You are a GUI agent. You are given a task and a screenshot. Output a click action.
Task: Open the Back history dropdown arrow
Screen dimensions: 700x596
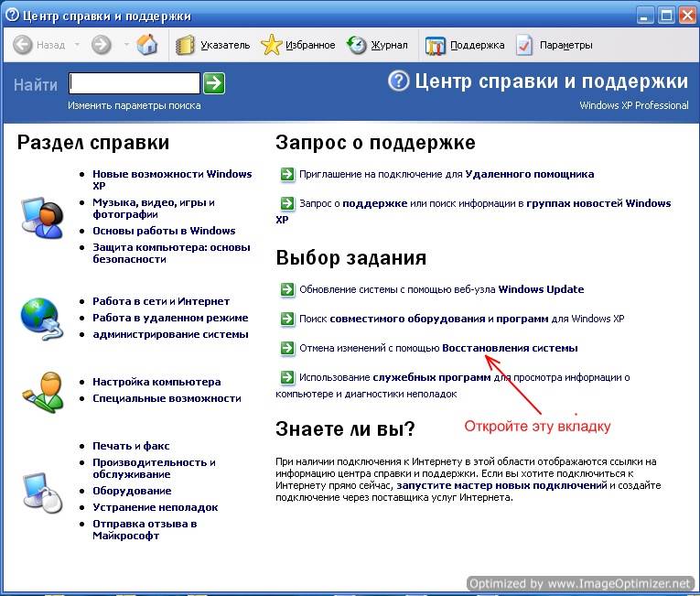tap(77, 45)
